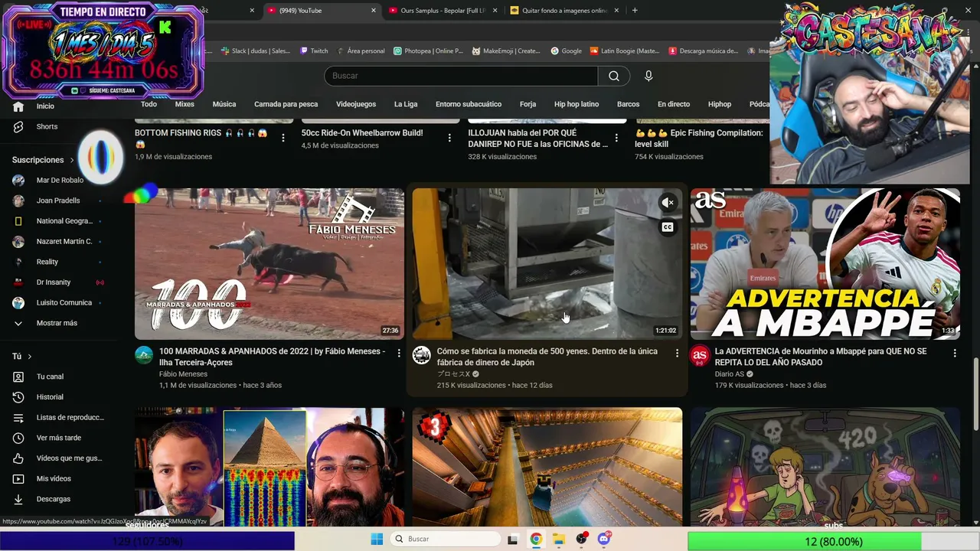Switch to Google Chrome on the taskbar
The height and width of the screenshot is (551, 980).
536,539
